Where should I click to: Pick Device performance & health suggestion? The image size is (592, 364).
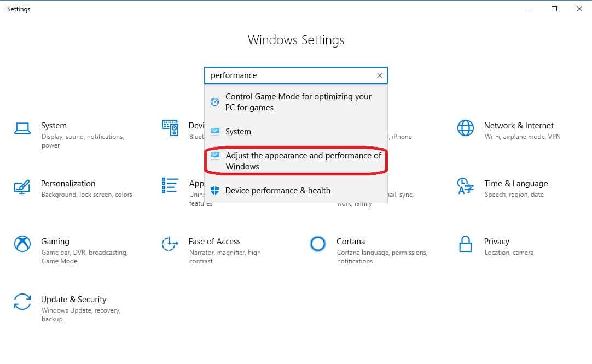pyautogui.click(x=296, y=191)
